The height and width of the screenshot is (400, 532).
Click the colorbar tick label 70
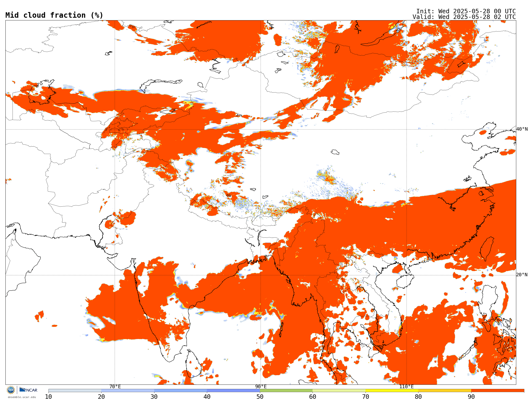coord(366,397)
